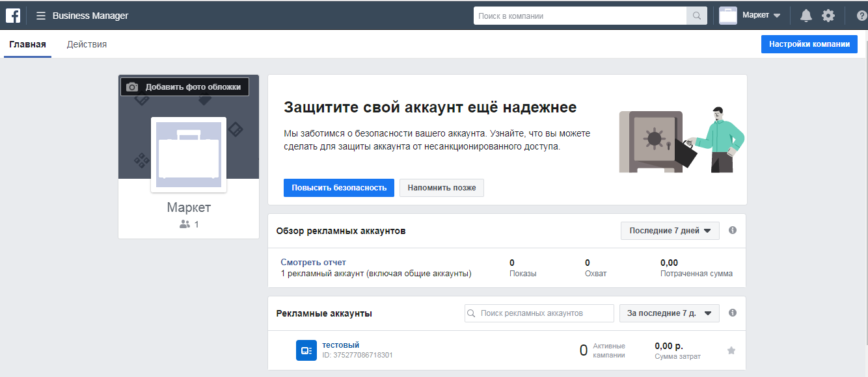Click Напомнить позже button
Screen dimensions: 868x377
[442, 188]
